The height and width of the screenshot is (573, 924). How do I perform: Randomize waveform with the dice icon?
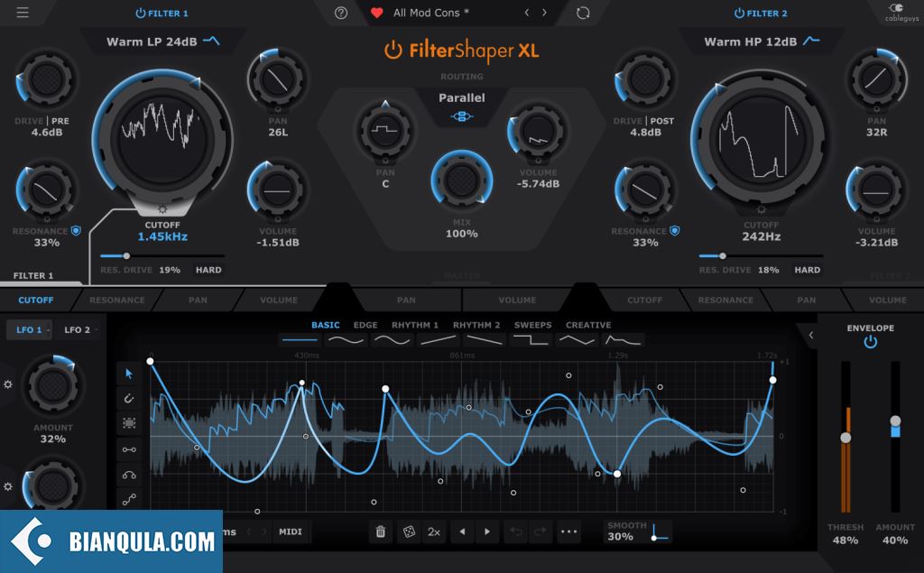point(409,531)
